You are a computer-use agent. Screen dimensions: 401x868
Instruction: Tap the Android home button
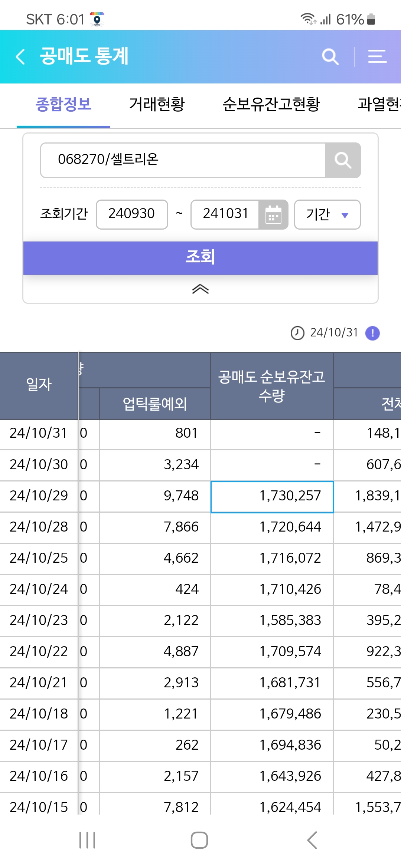click(x=199, y=840)
